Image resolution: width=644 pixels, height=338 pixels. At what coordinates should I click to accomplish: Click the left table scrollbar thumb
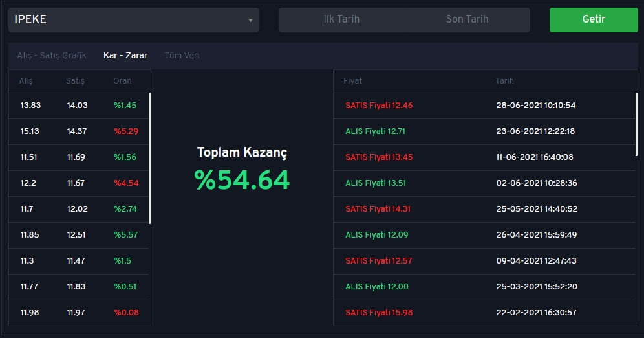click(x=149, y=158)
